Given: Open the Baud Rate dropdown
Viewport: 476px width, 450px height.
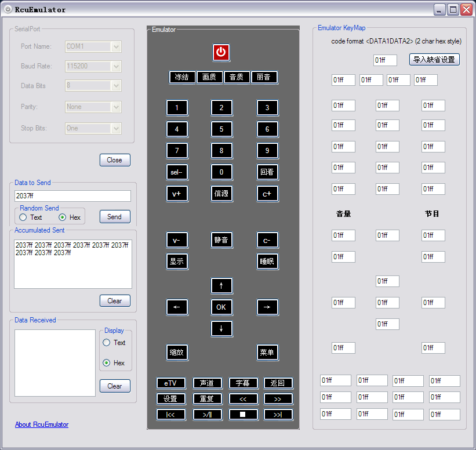Looking at the screenshot, I should 117,67.
